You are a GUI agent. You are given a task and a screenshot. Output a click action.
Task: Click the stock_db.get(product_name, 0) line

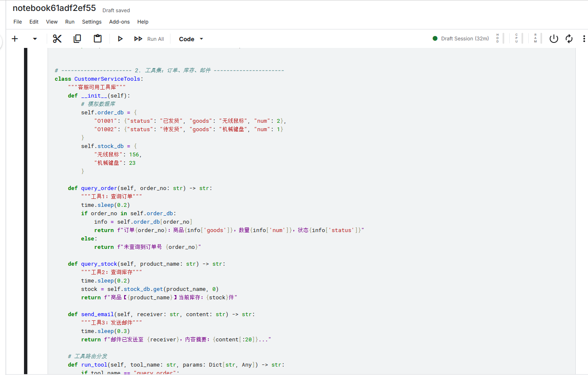pyautogui.click(x=150, y=289)
